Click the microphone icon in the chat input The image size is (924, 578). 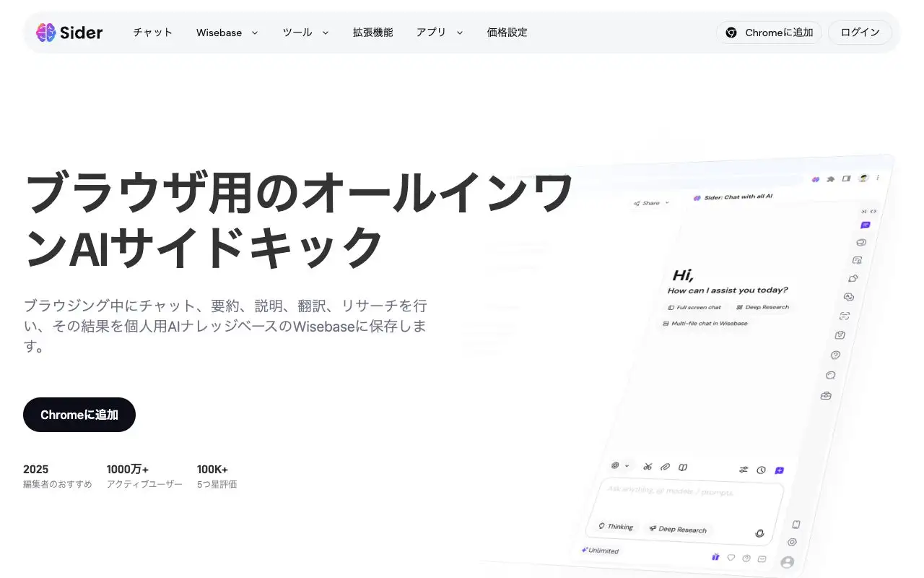click(x=759, y=533)
